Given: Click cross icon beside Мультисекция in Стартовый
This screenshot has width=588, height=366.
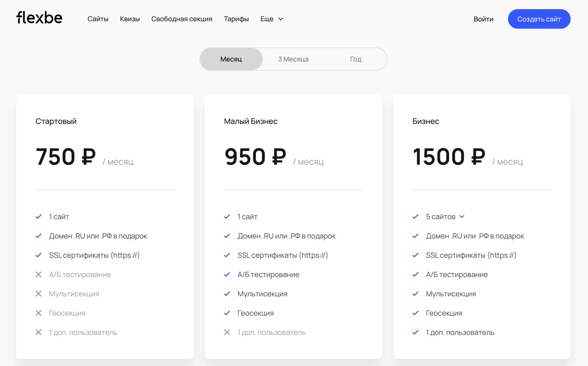Looking at the screenshot, I should click(38, 294).
